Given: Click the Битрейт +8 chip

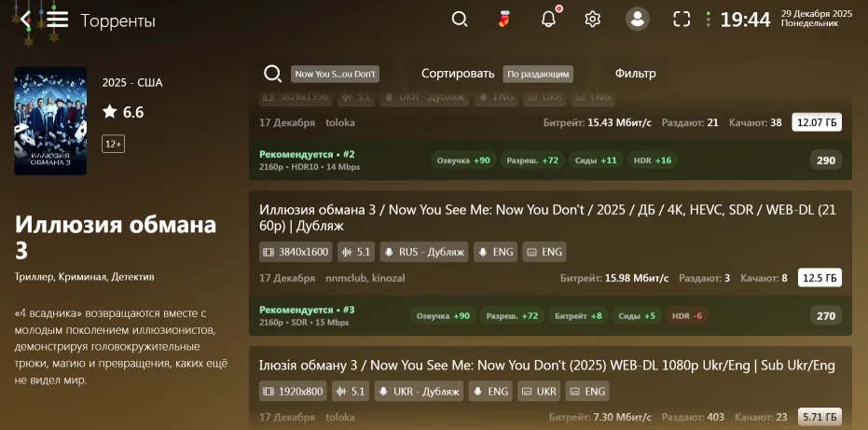Looking at the screenshot, I should (x=578, y=316).
